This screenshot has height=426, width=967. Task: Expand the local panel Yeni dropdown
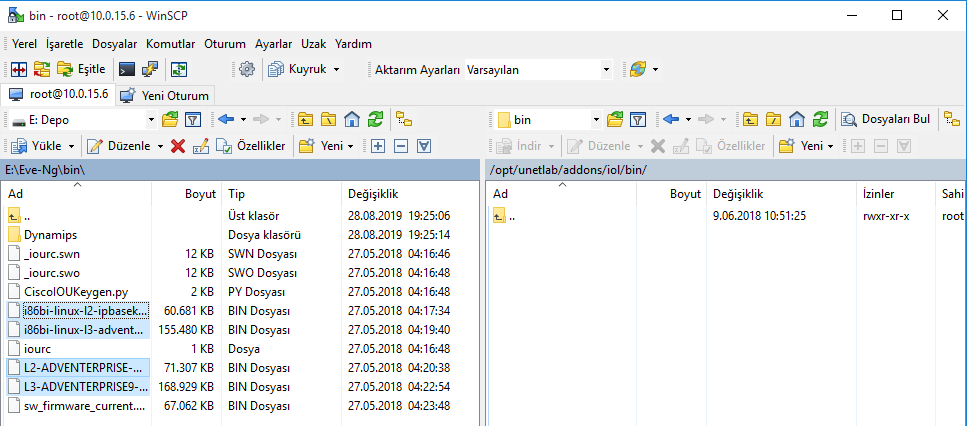(350, 146)
